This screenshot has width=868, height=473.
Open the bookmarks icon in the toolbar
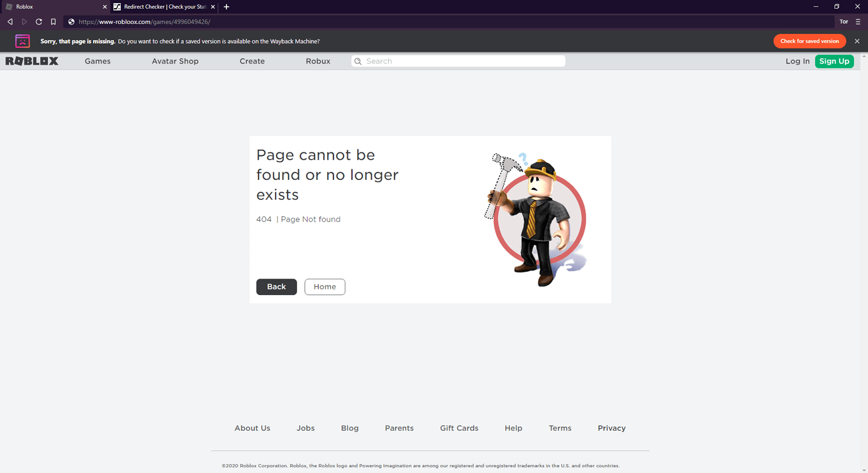pyautogui.click(x=53, y=21)
